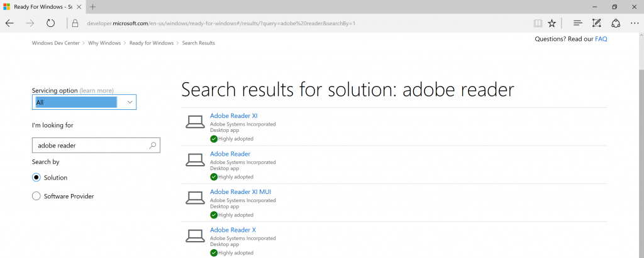Click the magnifier search icon in the search box
644x258 pixels.
pyautogui.click(x=152, y=145)
